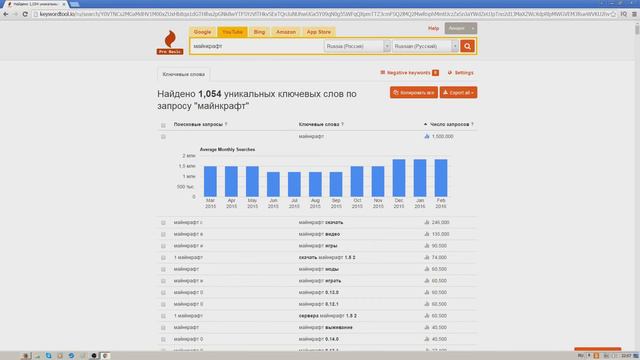640x360 pixels.
Task: Switch to the Google tab
Action: tap(202, 32)
